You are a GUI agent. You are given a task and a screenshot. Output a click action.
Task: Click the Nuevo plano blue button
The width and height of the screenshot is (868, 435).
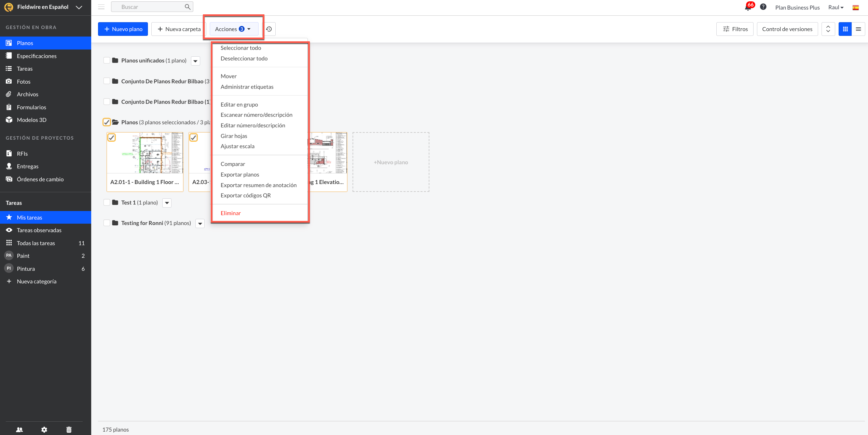point(123,29)
